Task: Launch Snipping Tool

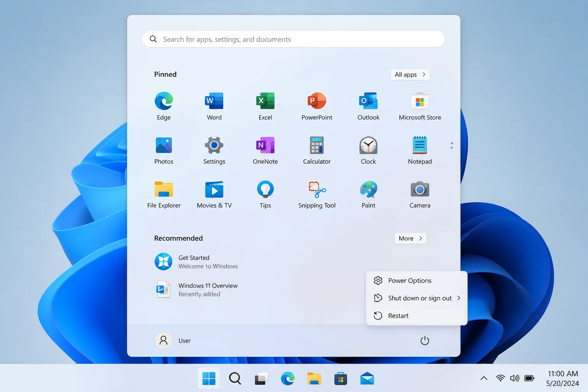Action: pos(317,194)
